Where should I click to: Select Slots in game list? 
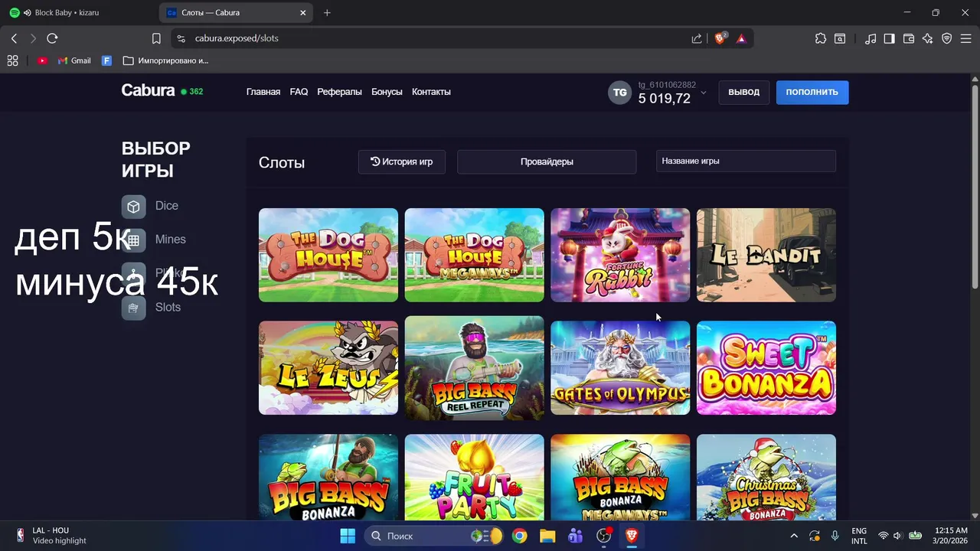pyautogui.click(x=168, y=308)
